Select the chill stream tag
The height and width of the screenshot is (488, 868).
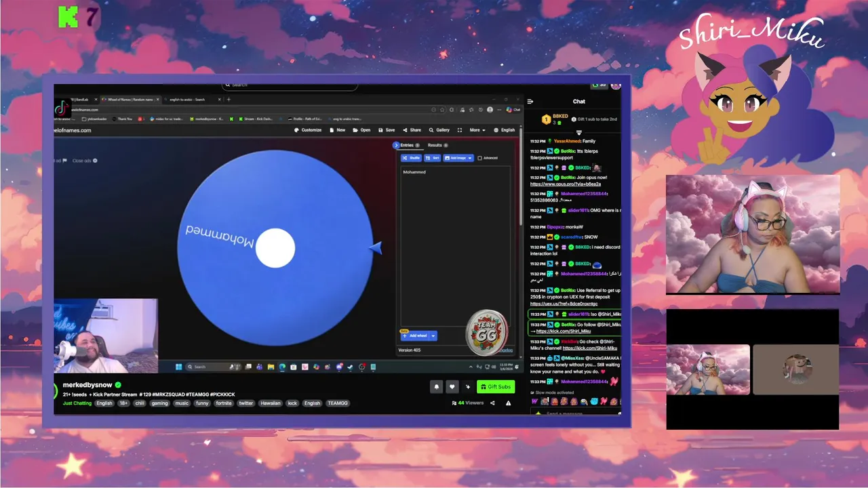point(140,403)
